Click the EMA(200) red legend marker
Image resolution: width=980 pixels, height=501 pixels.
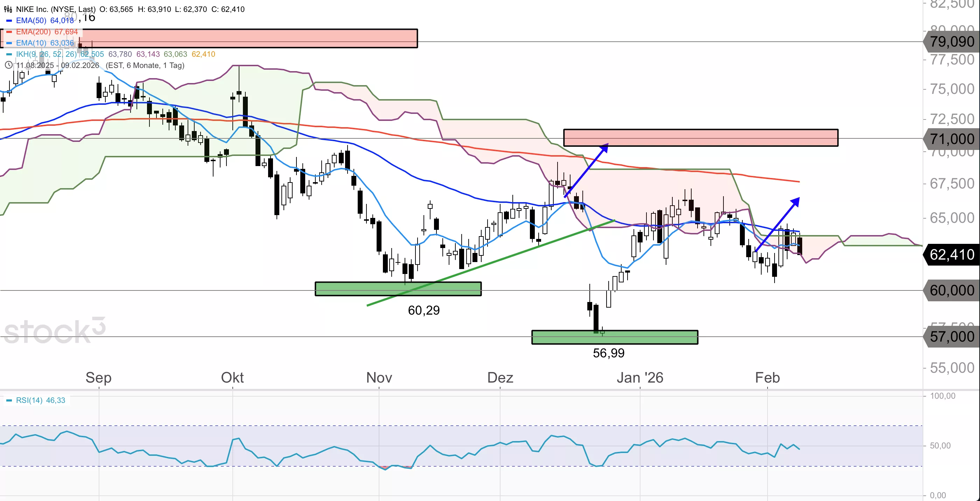(x=9, y=32)
